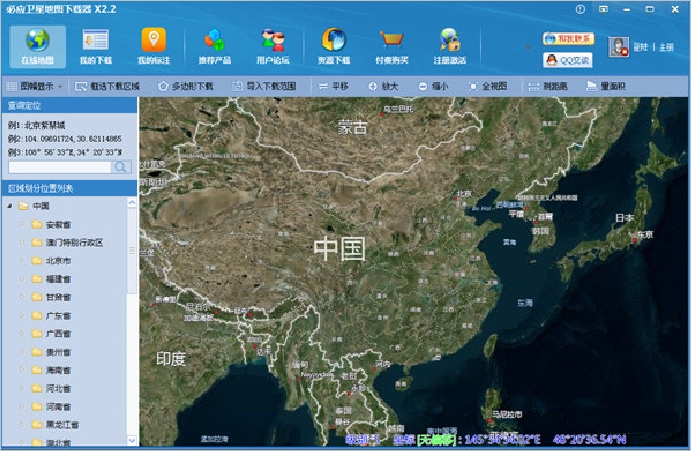This screenshot has width=691, height=451.
Task: Open 付费购买 shopping cart icon
Action: click(x=392, y=46)
